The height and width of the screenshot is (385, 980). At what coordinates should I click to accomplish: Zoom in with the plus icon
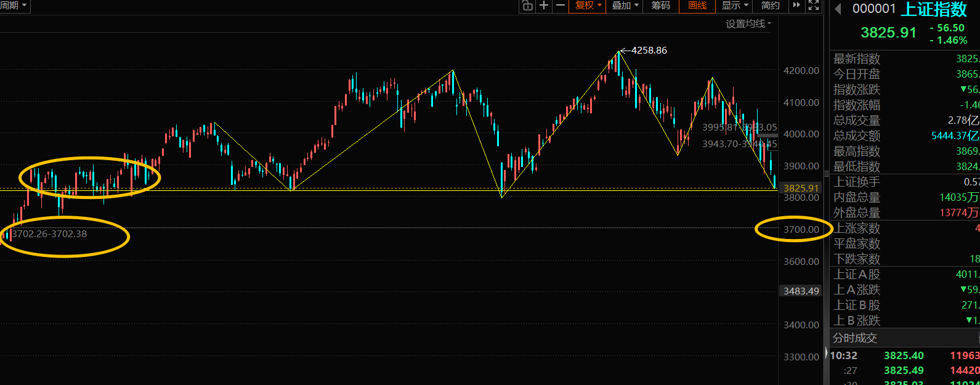tap(544, 6)
